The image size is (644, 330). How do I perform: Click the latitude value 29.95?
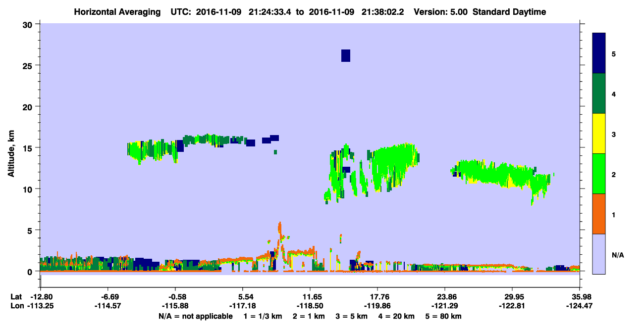click(x=512, y=297)
